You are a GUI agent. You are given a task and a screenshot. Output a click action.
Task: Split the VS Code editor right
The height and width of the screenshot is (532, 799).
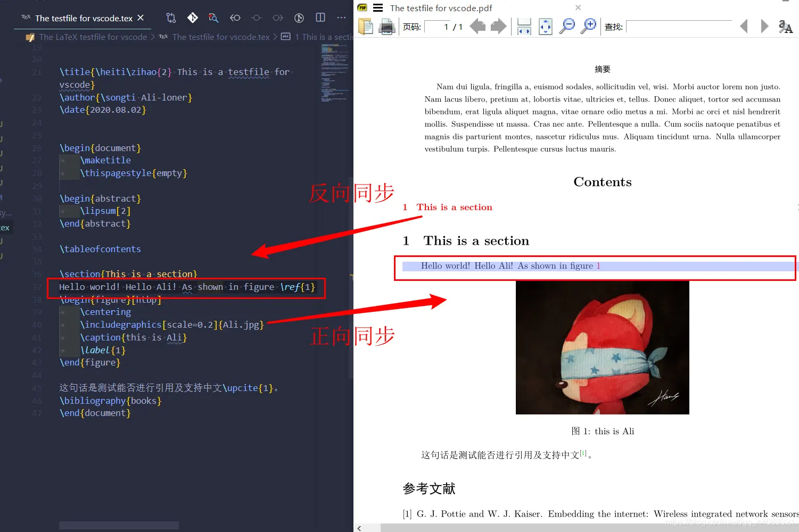pyautogui.click(x=320, y=18)
